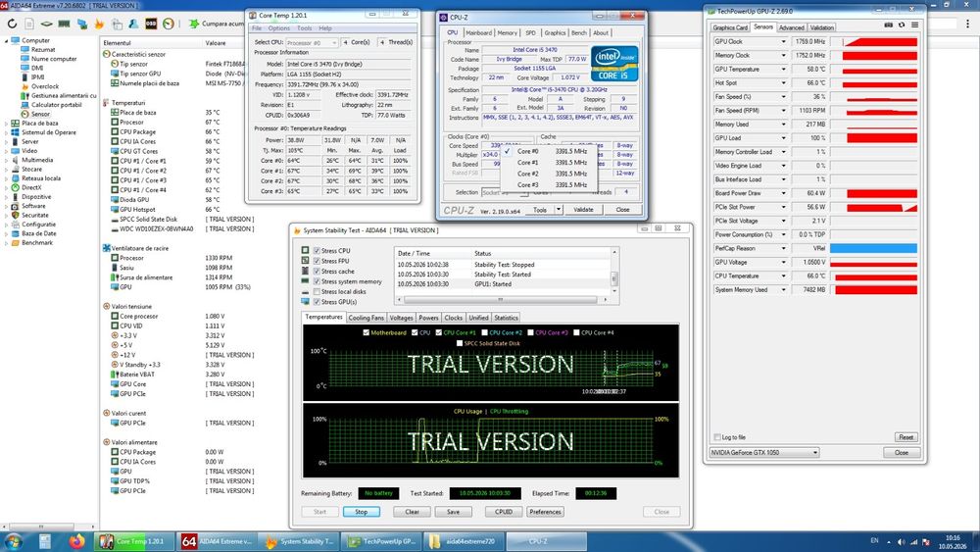Enable SPCC Solid State Disk graph checkbox
The height and width of the screenshot is (552, 980).
pos(460,343)
